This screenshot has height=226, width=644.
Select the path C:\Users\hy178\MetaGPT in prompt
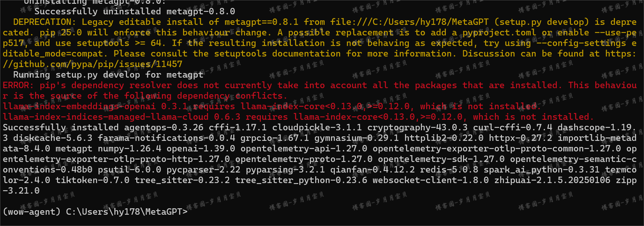[x=124, y=212]
